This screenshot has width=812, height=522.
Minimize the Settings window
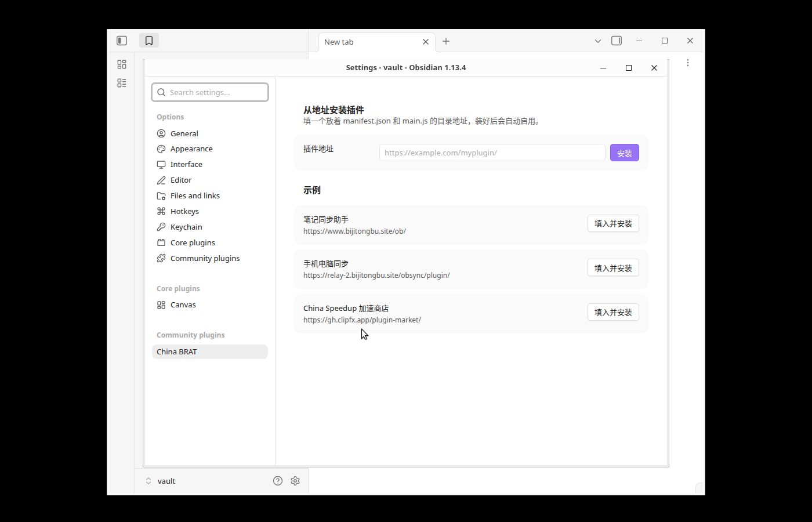(603, 68)
